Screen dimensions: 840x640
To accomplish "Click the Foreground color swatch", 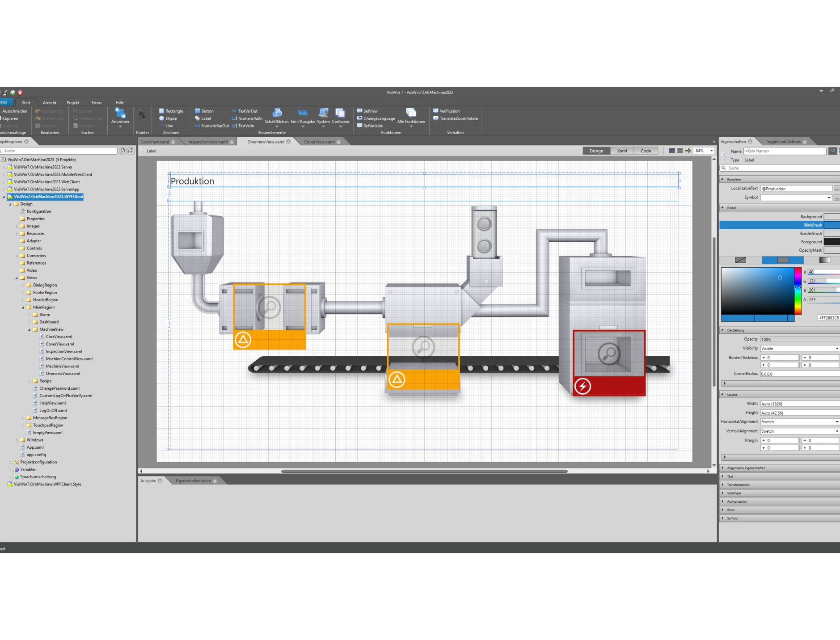I will click(832, 242).
